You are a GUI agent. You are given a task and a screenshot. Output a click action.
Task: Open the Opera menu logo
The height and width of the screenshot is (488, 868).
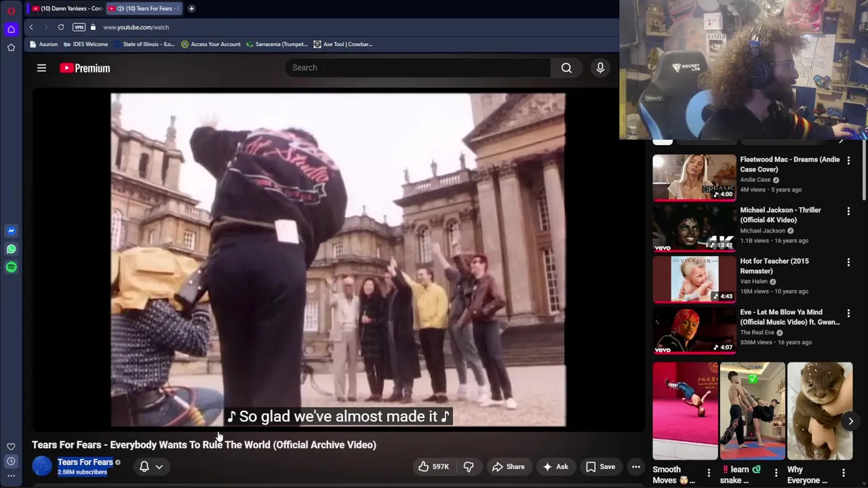point(11,11)
